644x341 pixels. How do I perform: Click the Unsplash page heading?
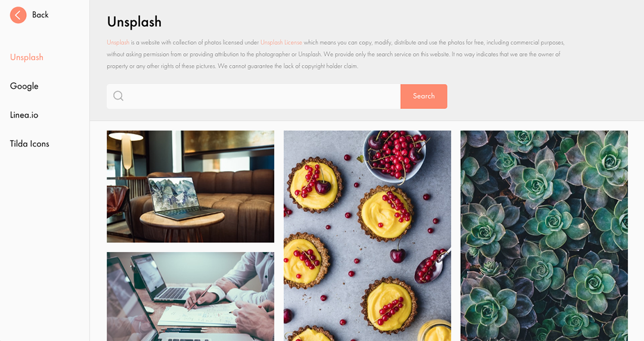pyautogui.click(x=134, y=22)
